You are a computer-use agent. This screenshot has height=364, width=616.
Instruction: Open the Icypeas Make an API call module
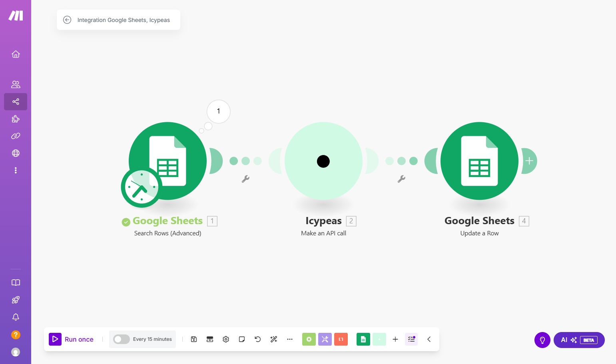click(x=323, y=161)
